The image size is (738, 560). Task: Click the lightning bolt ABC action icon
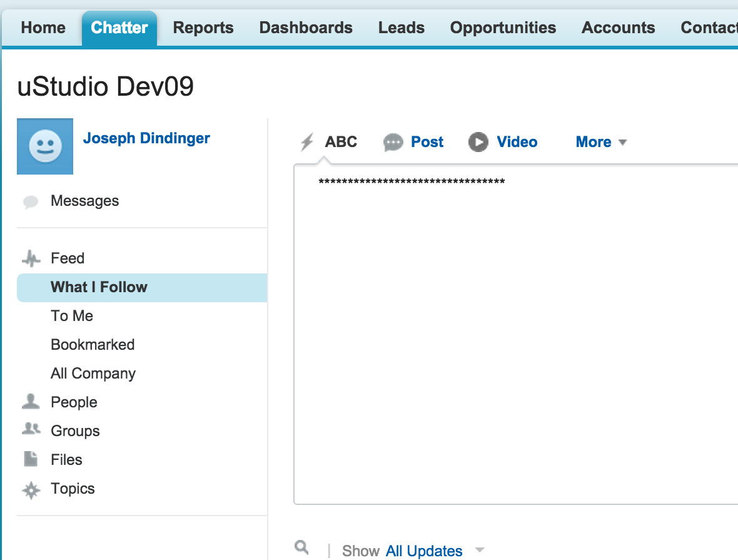click(x=307, y=142)
